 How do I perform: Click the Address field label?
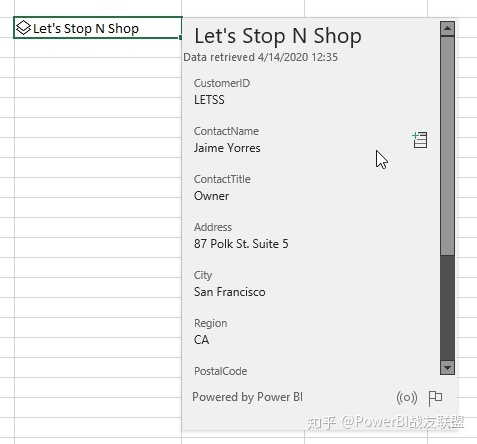(x=213, y=227)
